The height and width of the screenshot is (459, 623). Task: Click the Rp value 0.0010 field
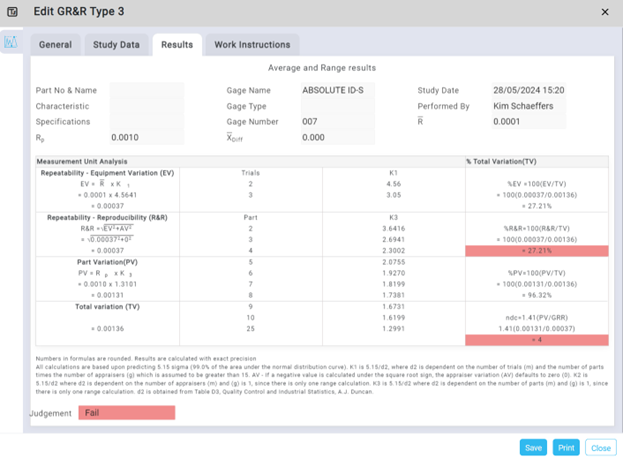tap(146, 138)
